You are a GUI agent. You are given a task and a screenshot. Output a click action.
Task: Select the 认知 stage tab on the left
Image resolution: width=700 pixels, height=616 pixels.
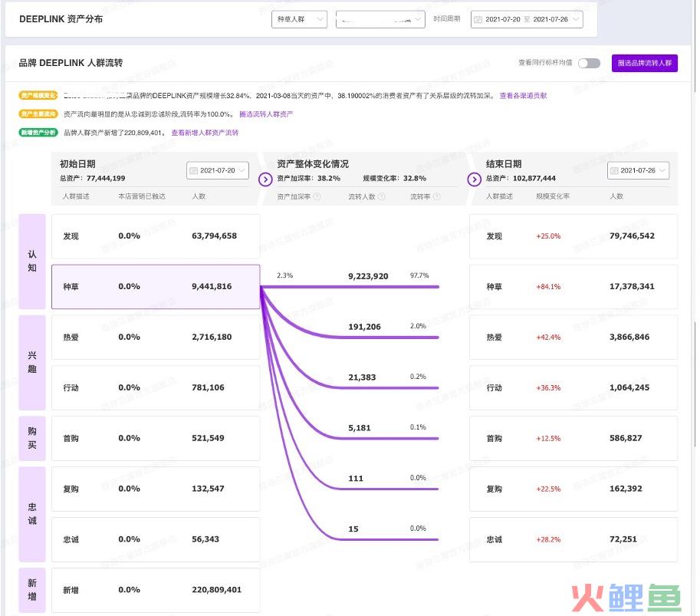32,262
